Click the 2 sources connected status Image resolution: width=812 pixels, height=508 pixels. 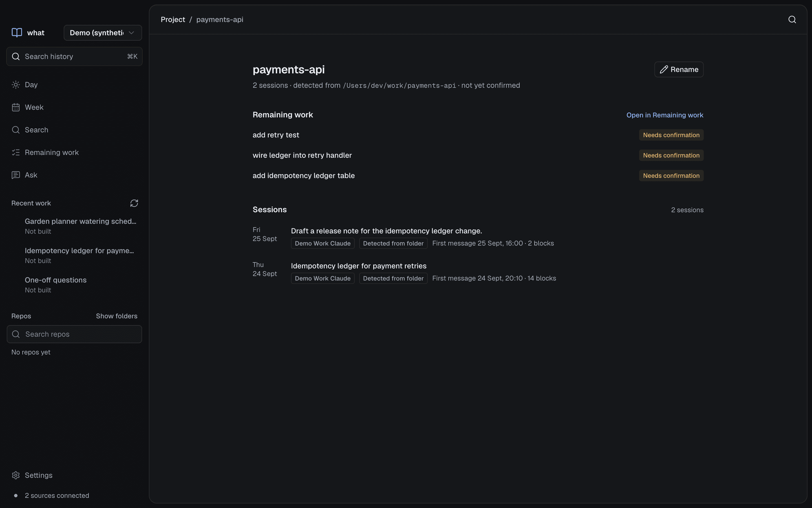57,496
